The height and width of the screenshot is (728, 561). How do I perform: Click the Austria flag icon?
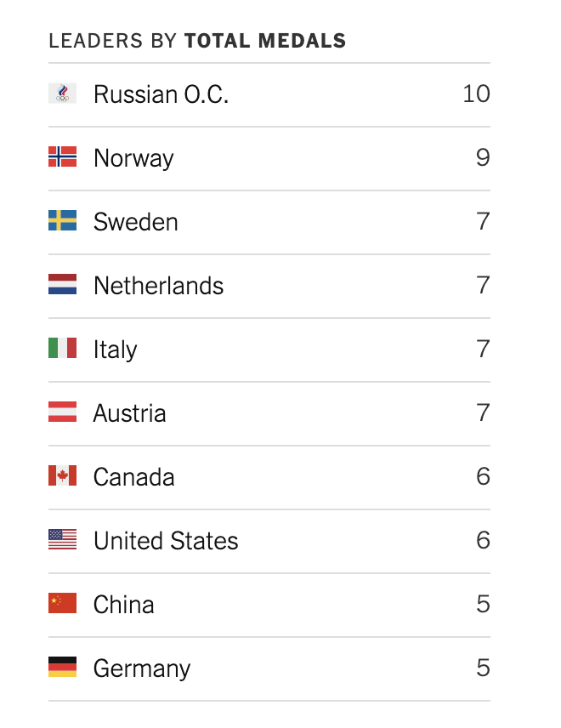[x=62, y=412]
